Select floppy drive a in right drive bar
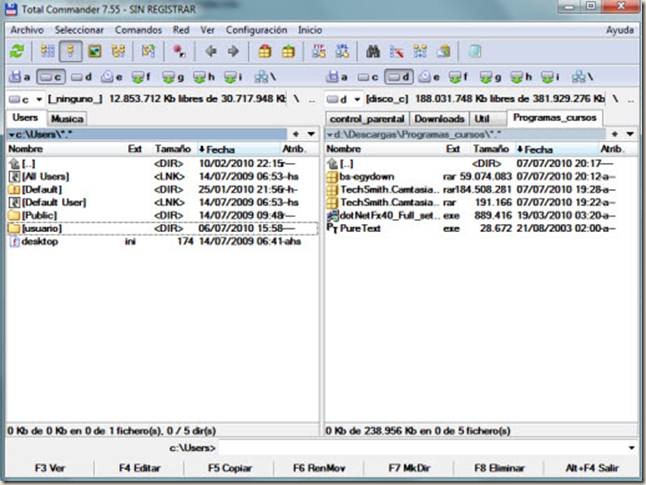The image size is (646, 485). pos(337,77)
